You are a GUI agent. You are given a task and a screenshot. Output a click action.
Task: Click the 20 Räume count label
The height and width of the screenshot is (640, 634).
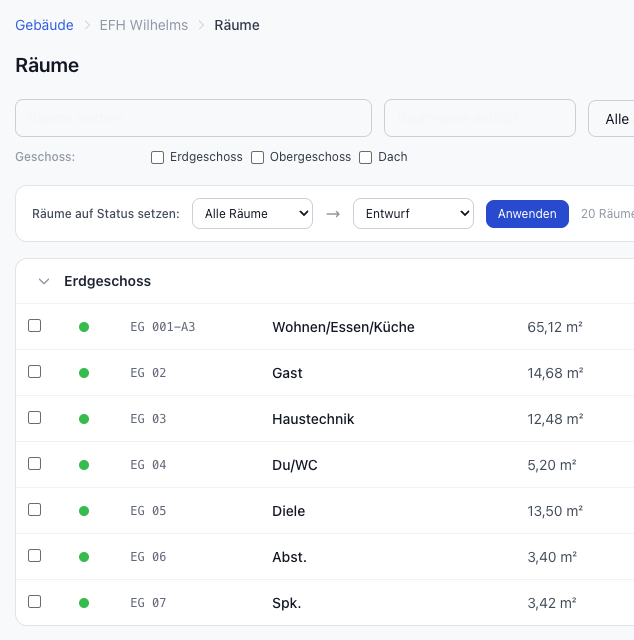pyautogui.click(x=607, y=214)
